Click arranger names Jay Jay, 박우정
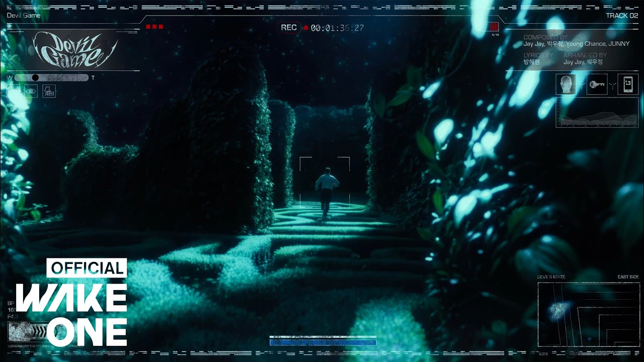644x362 pixels. pyautogui.click(x=583, y=62)
